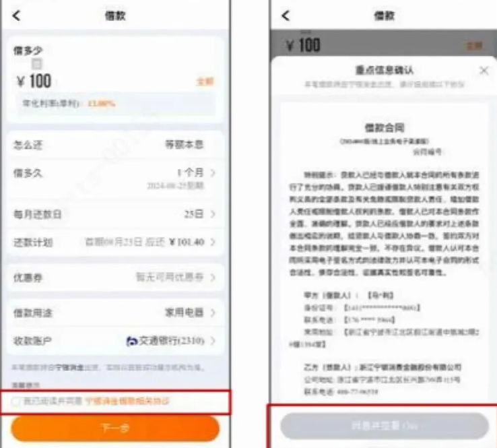Change the 收款账户 receiving account

pyautogui.click(x=114, y=342)
